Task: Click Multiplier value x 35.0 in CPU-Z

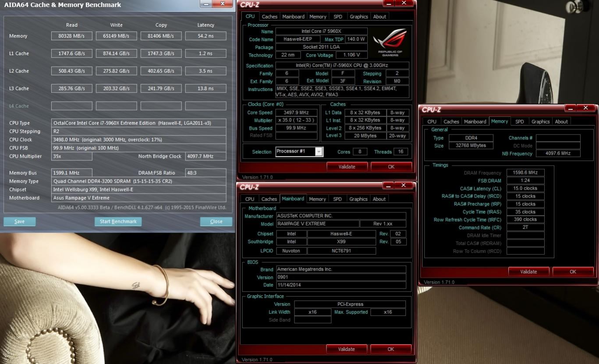Action: point(296,120)
